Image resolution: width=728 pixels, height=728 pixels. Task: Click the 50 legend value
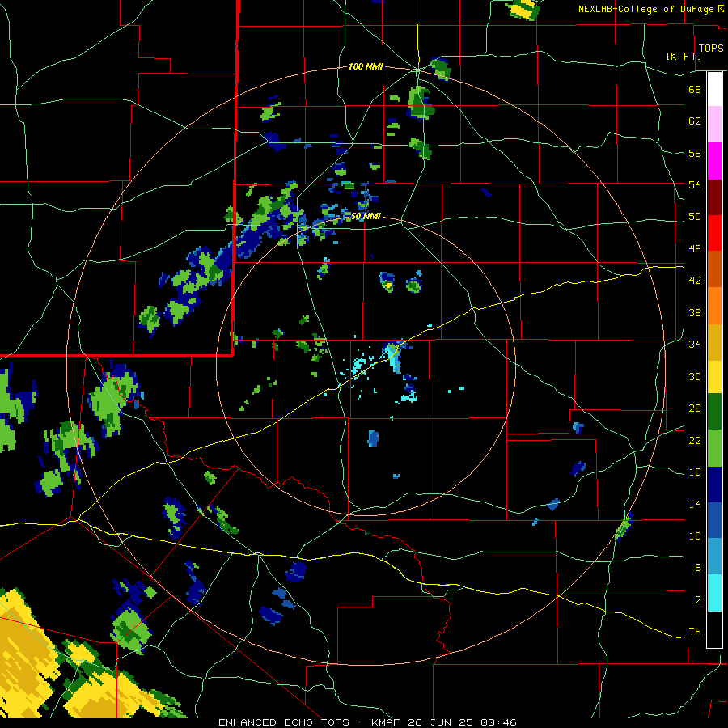[695, 217]
